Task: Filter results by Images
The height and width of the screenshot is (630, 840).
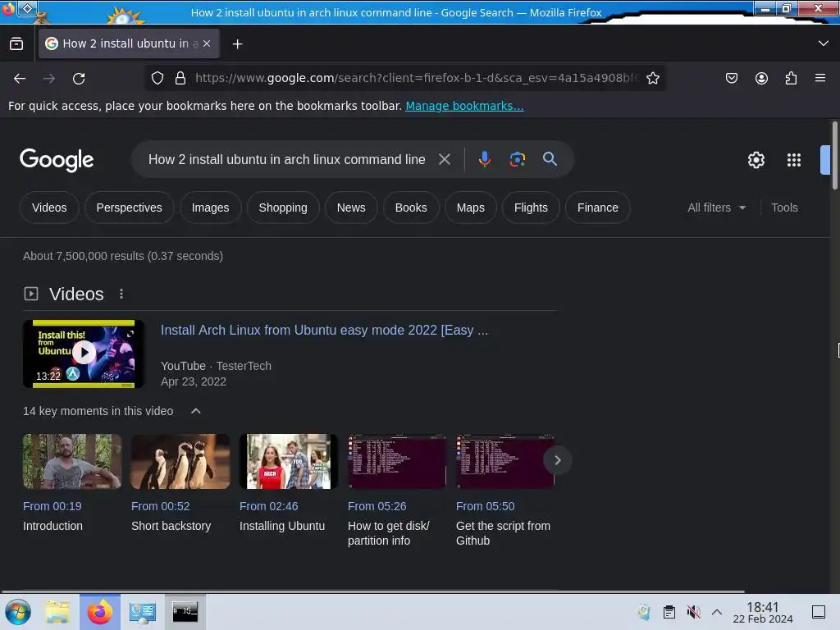Action: [x=211, y=208]
